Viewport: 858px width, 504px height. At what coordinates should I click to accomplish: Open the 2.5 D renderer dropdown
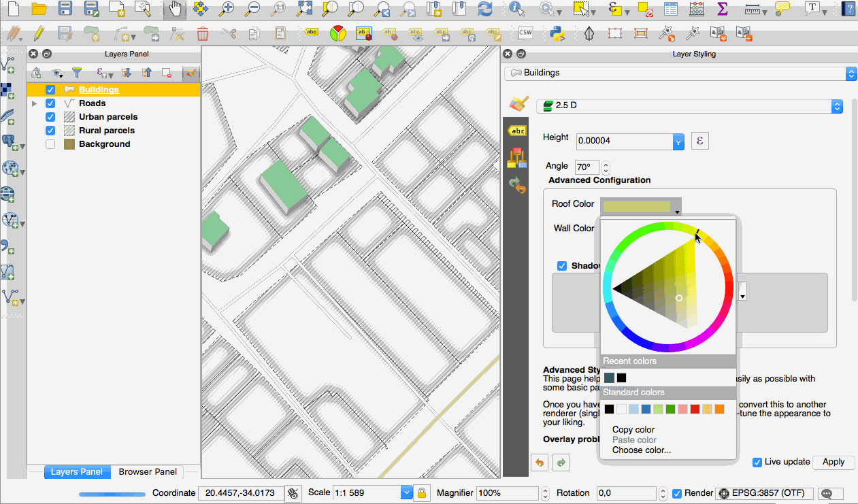point(837,106)
